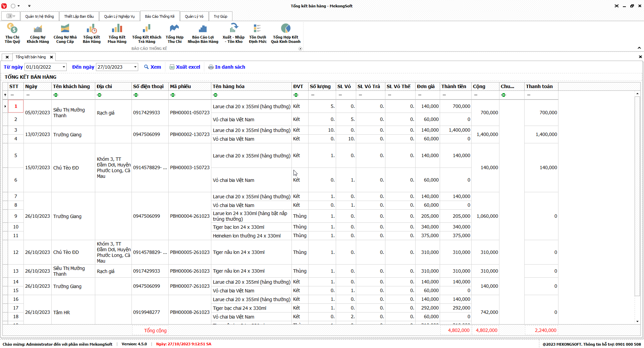
Task: Expand the Đến ngày date dropdown
Action: (x=135, y=67)
